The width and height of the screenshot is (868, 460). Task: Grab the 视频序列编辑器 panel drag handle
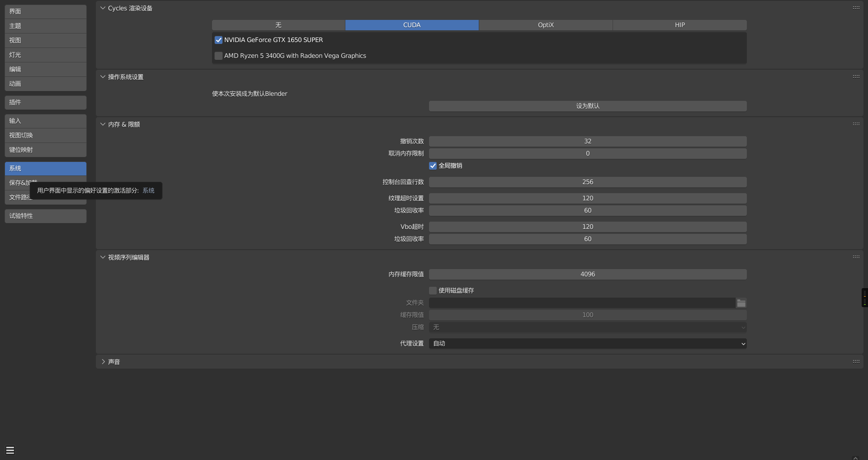click(x=856, y=257)
